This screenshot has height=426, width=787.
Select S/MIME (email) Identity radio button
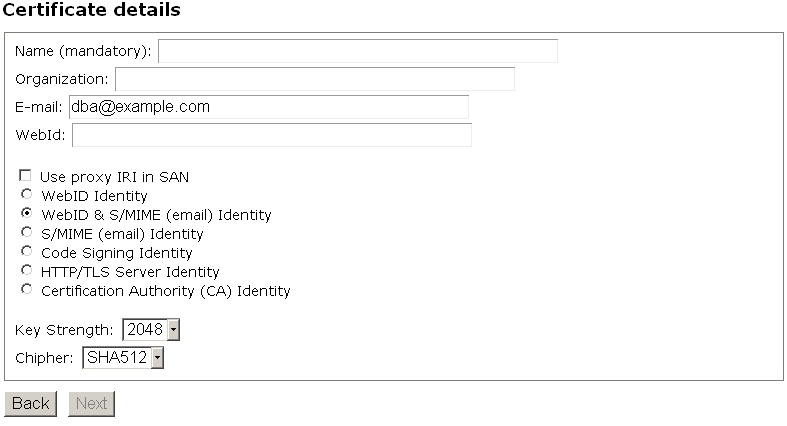click(26, 233)
